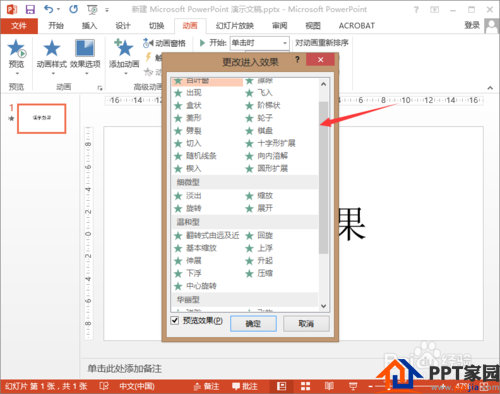Click the redo/repeat icon
Image resolution: width=500 pixels, height=394 pixels.
click(74, 9)
